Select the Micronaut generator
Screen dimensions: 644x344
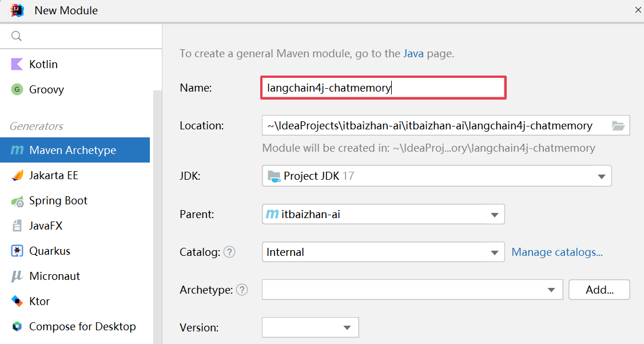75,276
